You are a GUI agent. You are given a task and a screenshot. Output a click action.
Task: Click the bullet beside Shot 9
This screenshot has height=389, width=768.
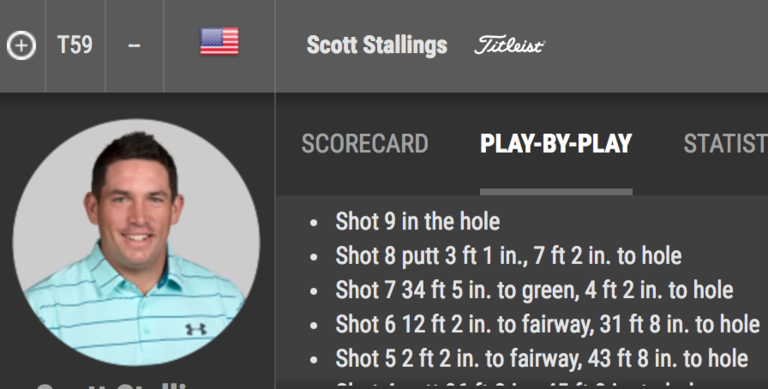click(x=314, y=223)
